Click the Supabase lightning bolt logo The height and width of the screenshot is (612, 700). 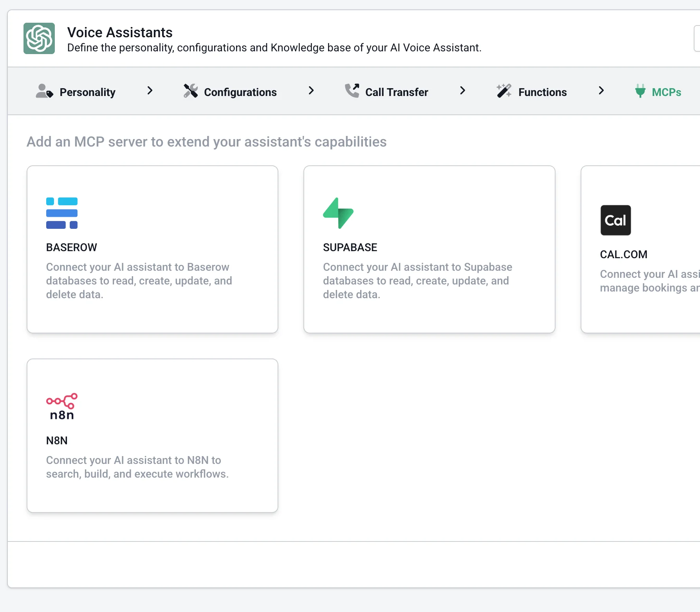338,213
